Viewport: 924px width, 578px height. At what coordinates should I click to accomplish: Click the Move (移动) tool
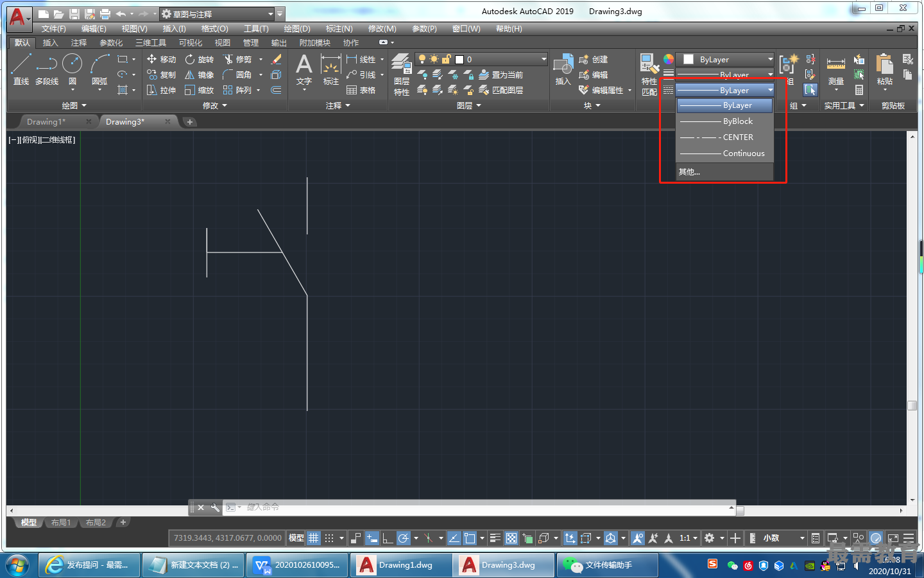pos(161,59)
